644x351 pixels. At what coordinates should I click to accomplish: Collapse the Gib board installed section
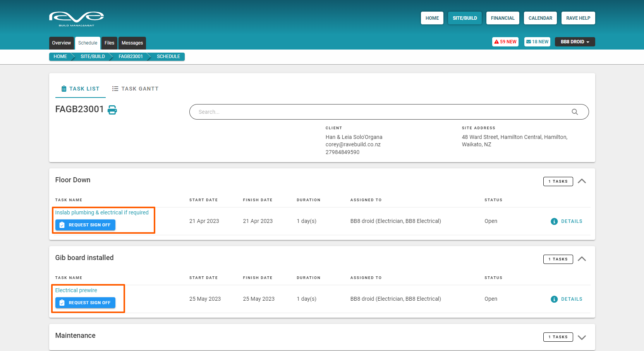(x=582, y=259)
